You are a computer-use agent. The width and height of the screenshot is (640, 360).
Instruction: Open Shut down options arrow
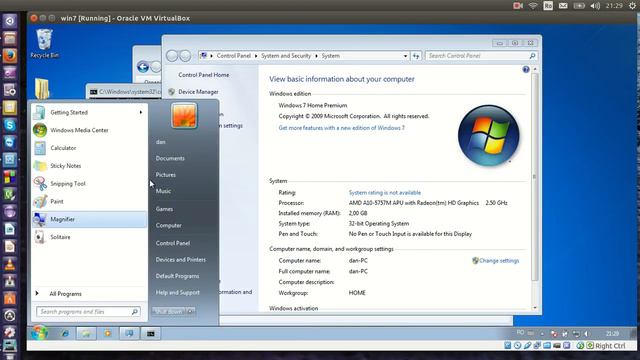coord(191,311)
